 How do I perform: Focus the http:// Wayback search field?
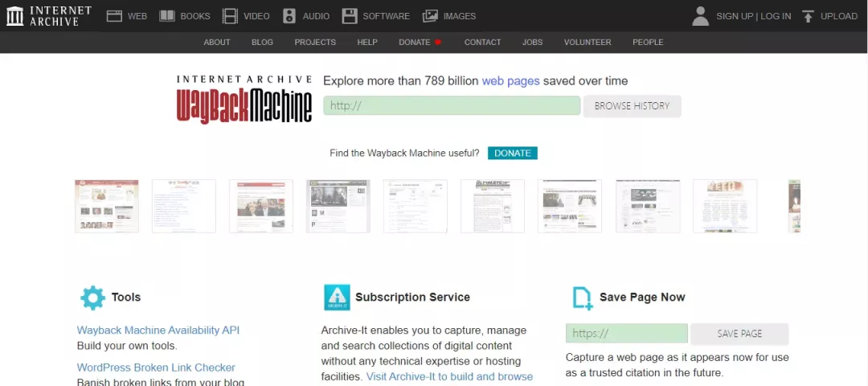(x=452, y=105)
